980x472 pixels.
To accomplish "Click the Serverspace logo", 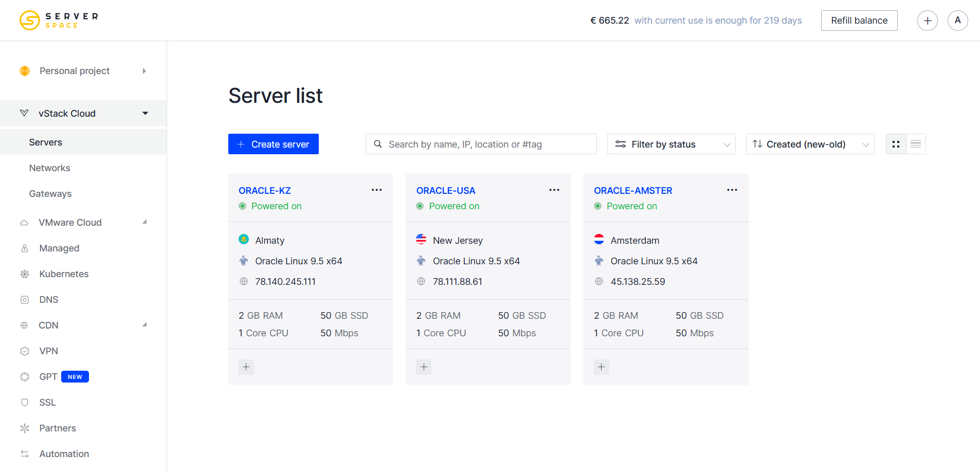I will (59, 21).
